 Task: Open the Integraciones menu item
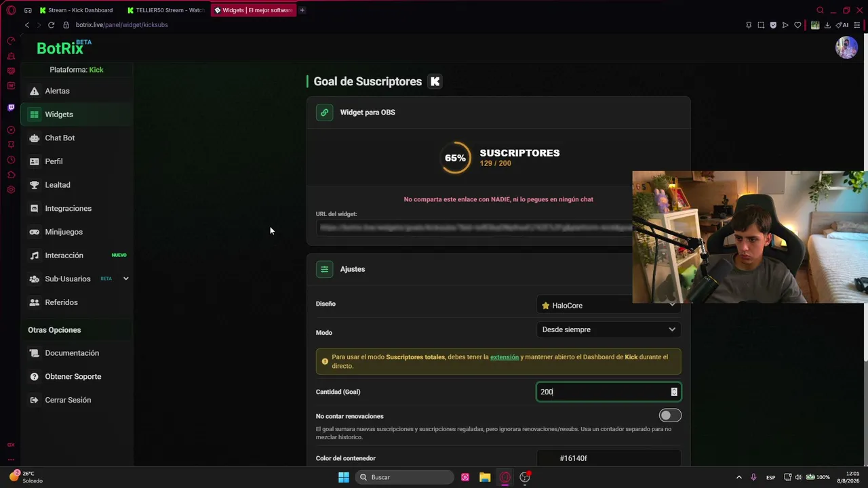pyautogui.click(x=76, y=209)
